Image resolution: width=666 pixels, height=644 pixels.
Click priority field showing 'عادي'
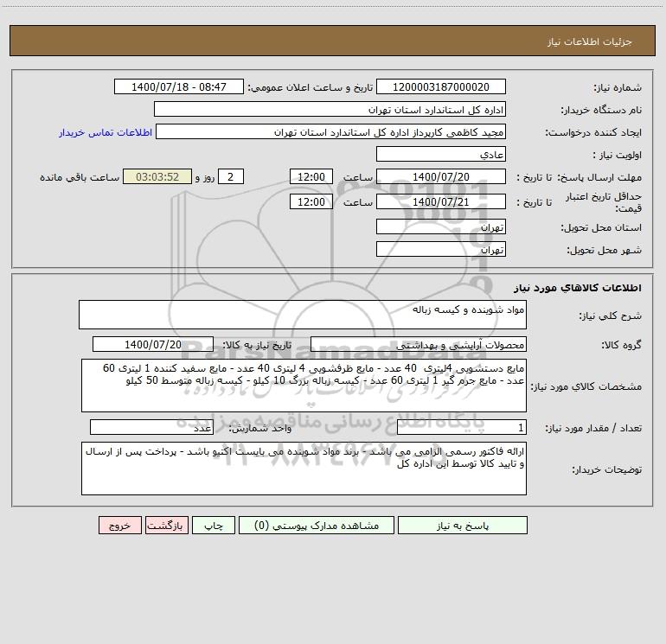(441, 154)
